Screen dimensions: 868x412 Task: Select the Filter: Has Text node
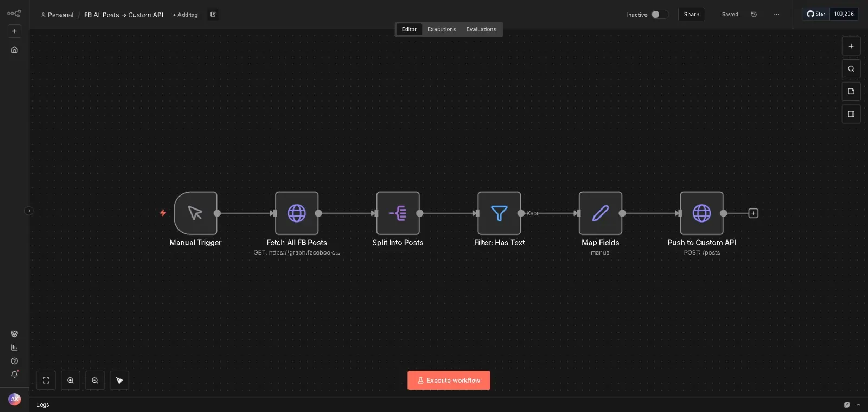point(499,213)
